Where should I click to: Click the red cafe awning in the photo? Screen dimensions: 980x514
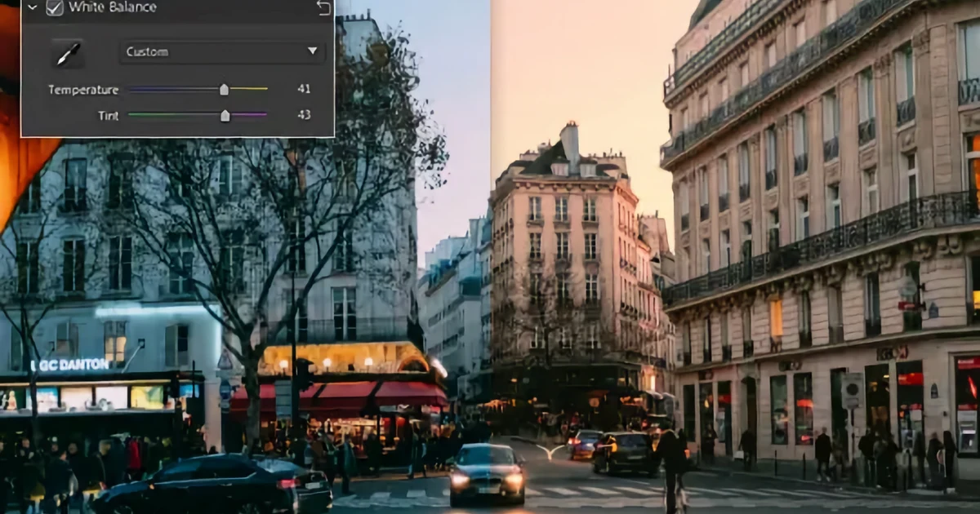click(339, 396)
